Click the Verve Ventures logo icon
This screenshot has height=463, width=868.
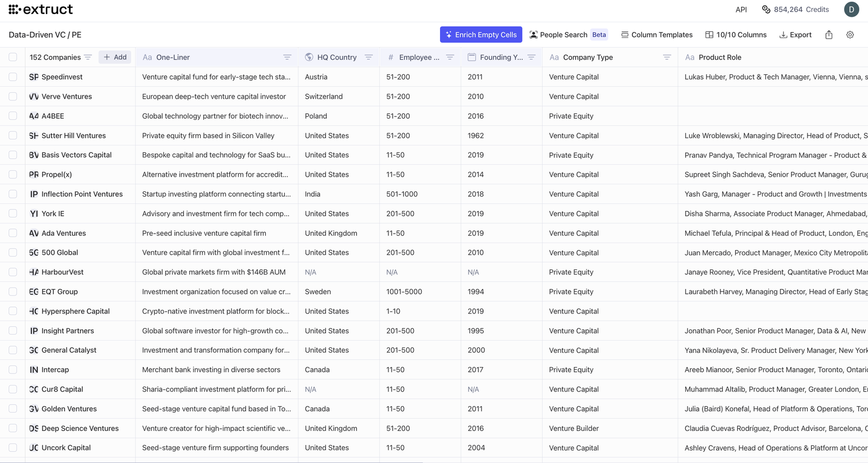pos(34,97)
